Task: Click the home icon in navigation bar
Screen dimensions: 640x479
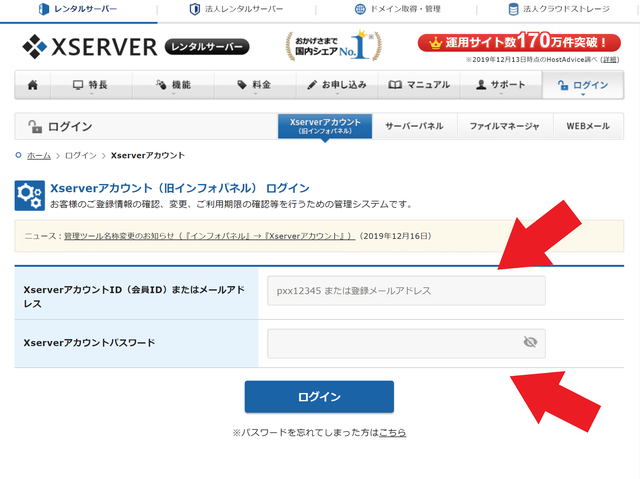Action: pos(33,85)
